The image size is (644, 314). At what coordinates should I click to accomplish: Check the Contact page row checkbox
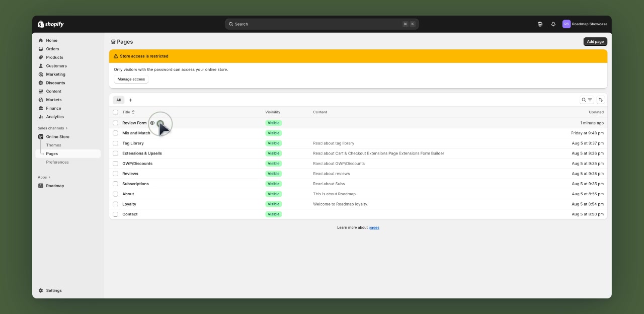[115, 214]
